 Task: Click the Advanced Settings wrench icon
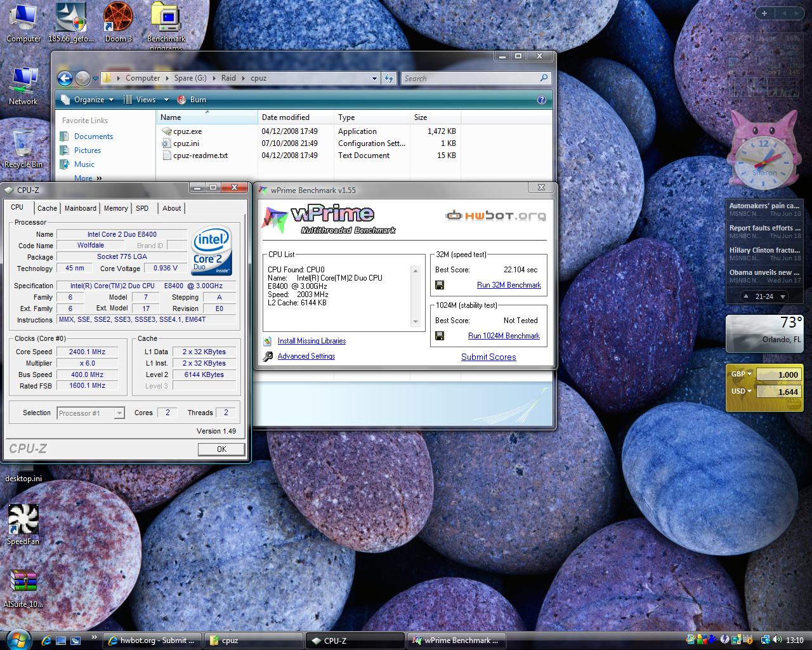(x=268, y=356)
